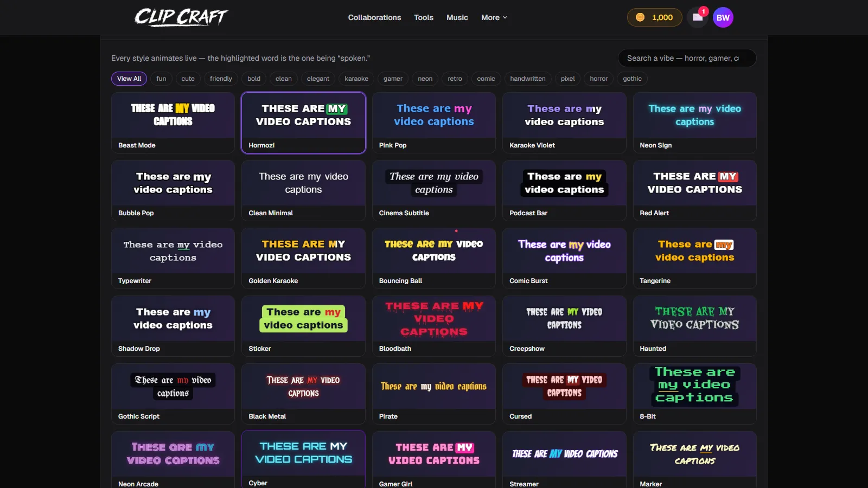Choose the Podcast Bar caption style

(x=564, y=190)
